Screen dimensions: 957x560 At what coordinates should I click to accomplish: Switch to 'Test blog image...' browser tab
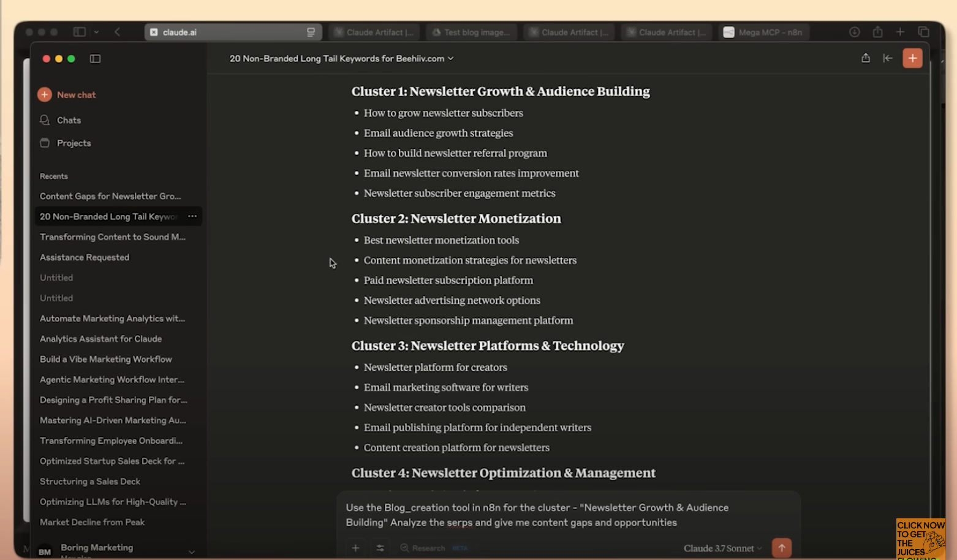click(471, 32)
